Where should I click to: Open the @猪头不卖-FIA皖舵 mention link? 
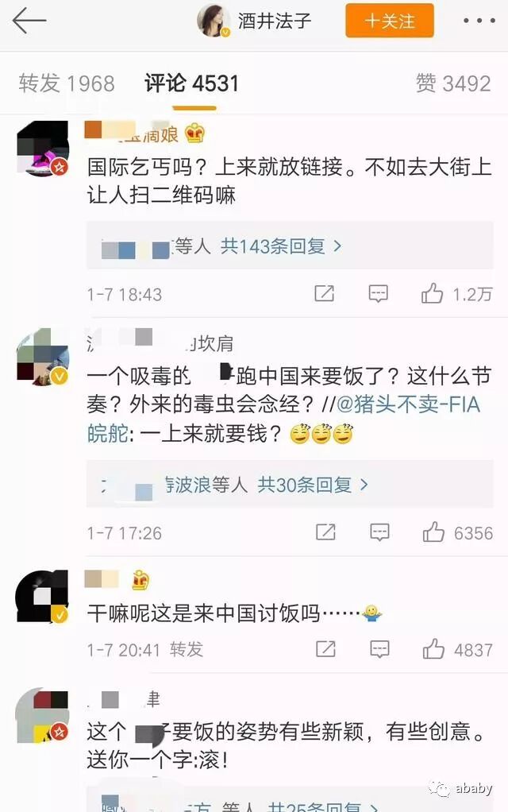point(284,419)
